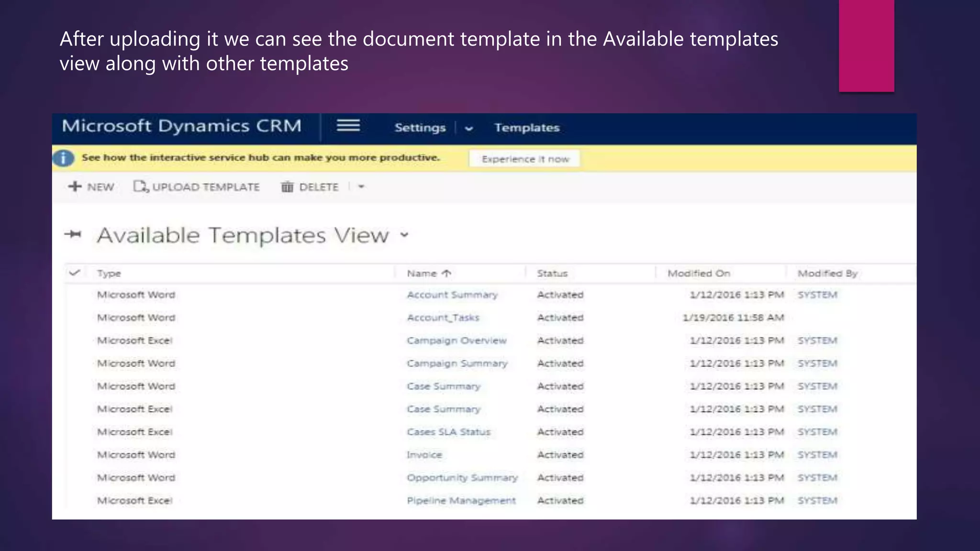Click the trash can delete icon

click(x=287, y=187)
